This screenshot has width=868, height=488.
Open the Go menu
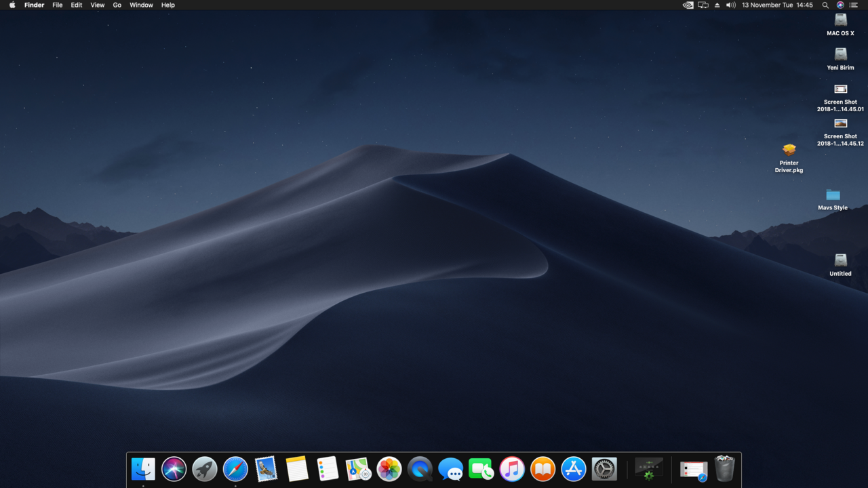pos(117,5)
